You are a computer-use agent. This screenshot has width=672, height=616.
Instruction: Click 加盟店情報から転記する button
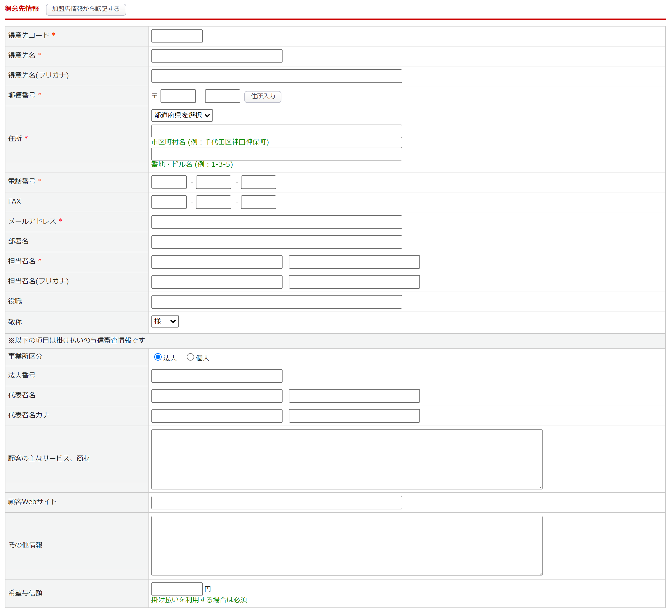click(x=86, y=9)
